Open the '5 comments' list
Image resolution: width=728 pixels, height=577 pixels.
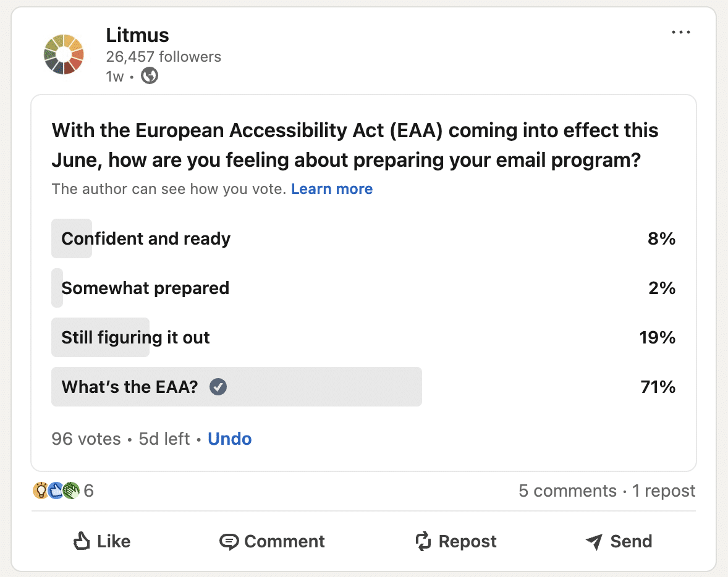[x=567, y=491]
